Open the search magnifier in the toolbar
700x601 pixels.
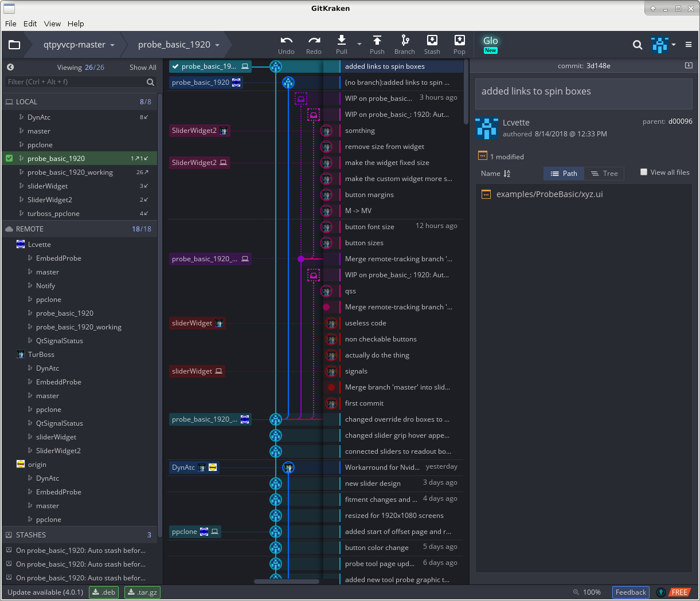pyautogui.click(x=638, y=45)
